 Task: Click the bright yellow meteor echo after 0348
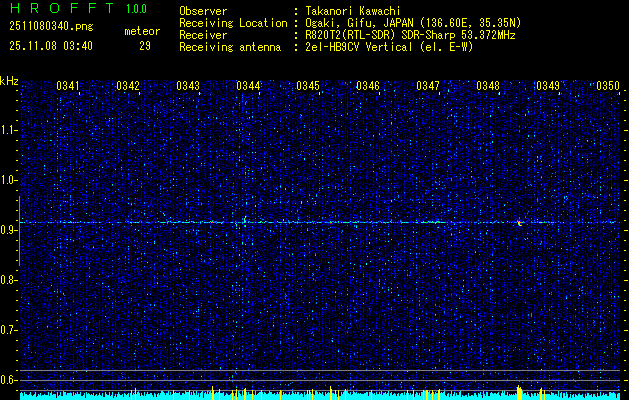[x=520, y=223]
